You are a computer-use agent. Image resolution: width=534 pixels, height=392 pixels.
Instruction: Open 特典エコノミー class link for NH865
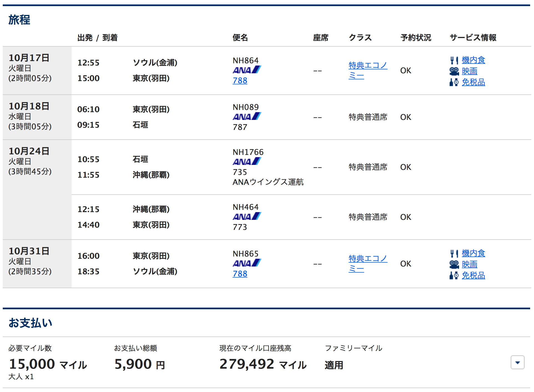click(367, 259)
